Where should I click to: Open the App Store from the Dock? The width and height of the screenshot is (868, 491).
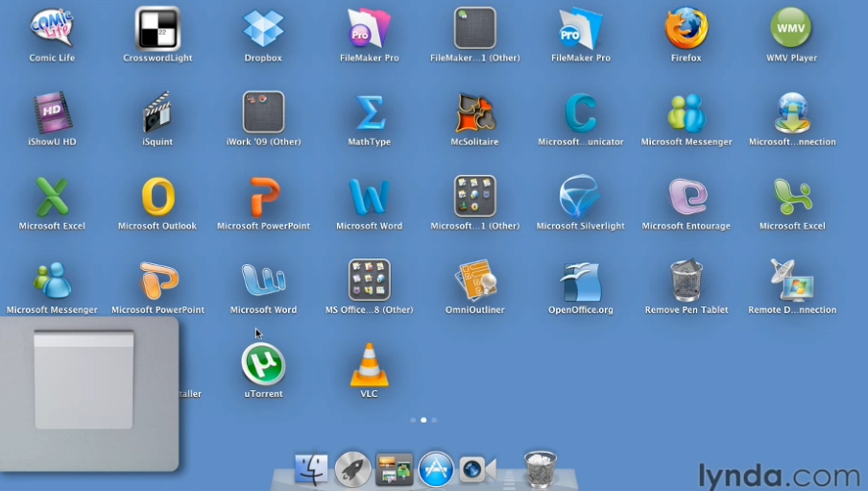click(436, 470)
